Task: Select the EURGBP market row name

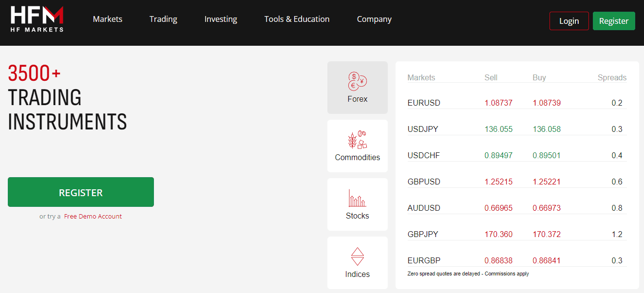Action: 424,261
